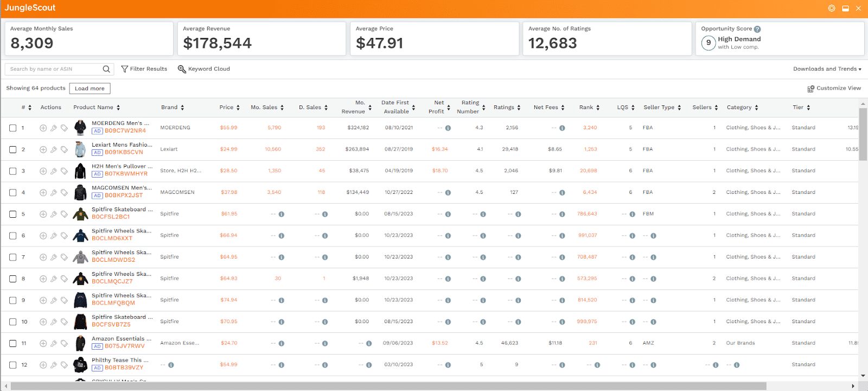Click the tag icon for Philthy Tease row
The image size is (868, 391).
tap(64, 365)
